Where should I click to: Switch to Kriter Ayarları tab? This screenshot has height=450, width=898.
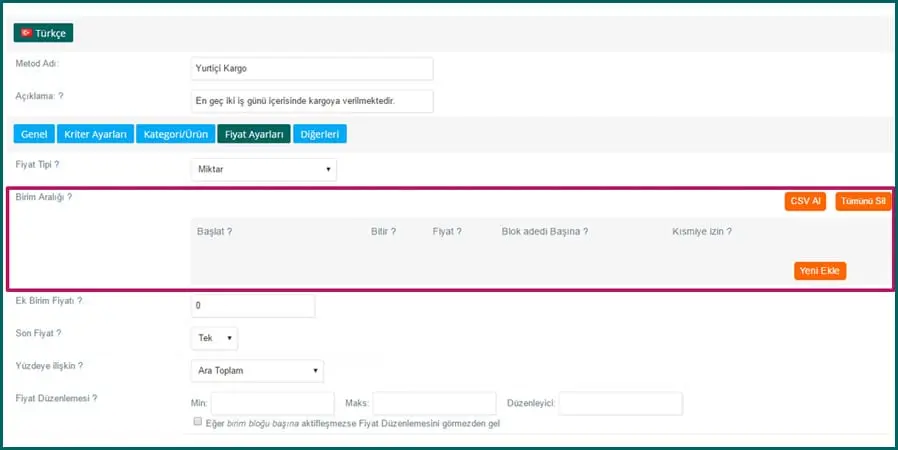pos(96,134)
